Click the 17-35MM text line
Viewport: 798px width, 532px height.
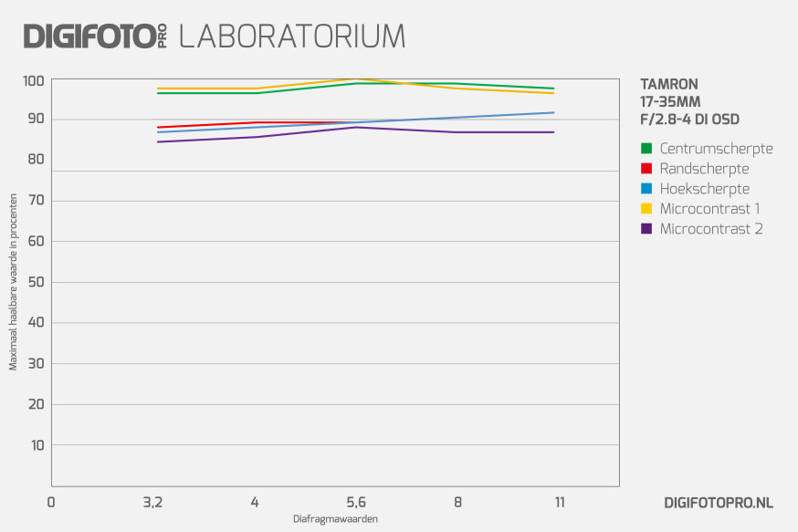click(x=670, y=101)
